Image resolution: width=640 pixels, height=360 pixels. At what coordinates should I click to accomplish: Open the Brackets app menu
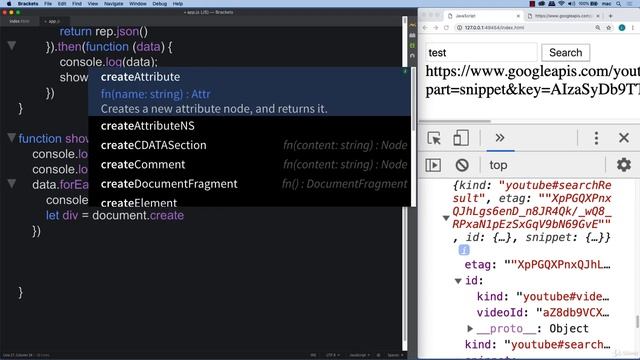pyautogui.click(x=28, y=4)
